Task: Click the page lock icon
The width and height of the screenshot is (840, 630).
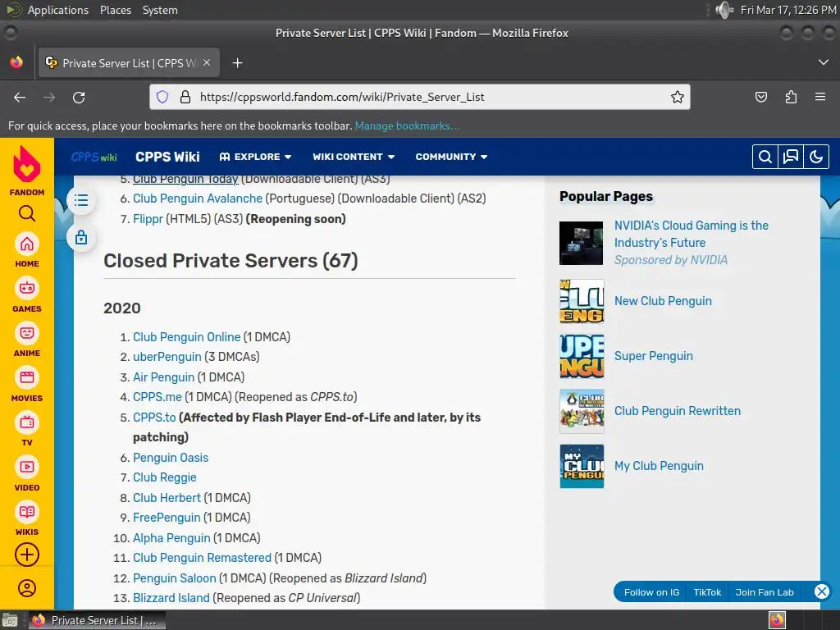Action: click(81, 237)
